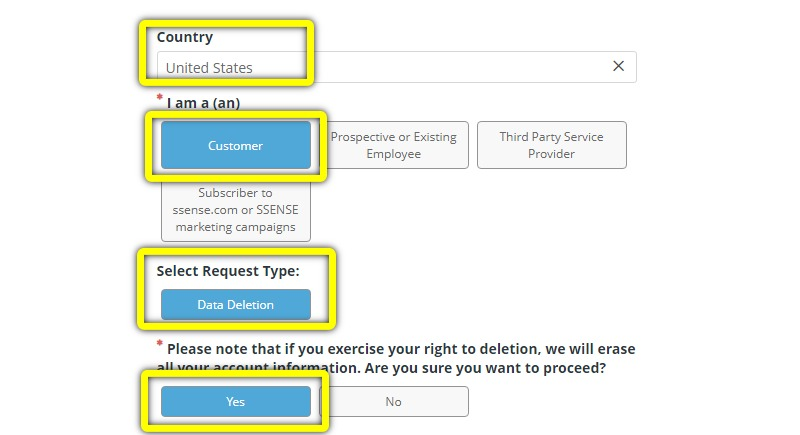Select Third Party Service Provider option

552,145
